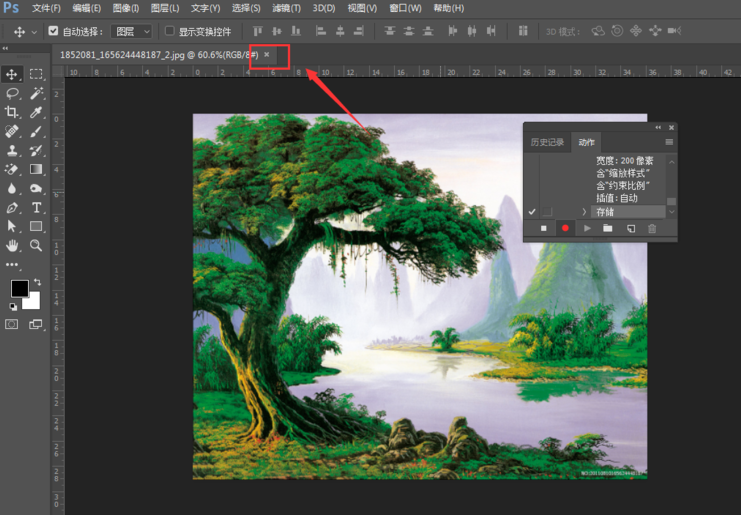Viewport: 741px width, 515px height.
Task: Open the Actions panel options menu
Action: pos(669,142)
